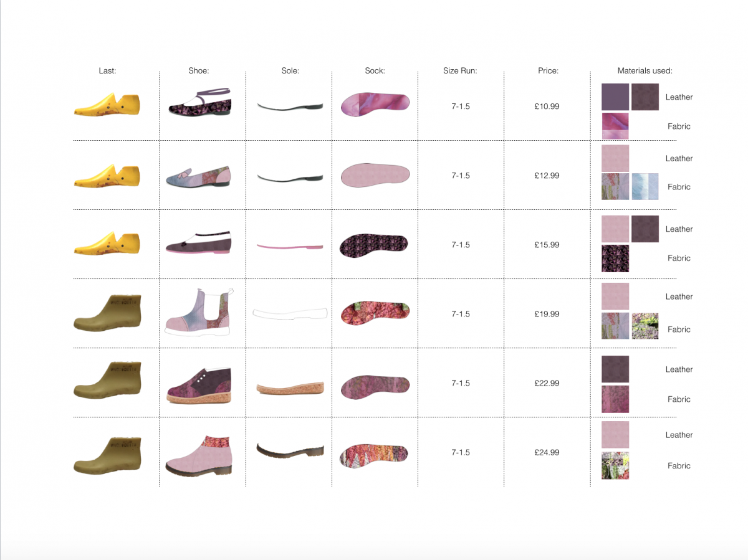The height and width of the screenshot is (560, 748).
Task: Click the olive boot last in the £19.99 row
Action: 107,313
